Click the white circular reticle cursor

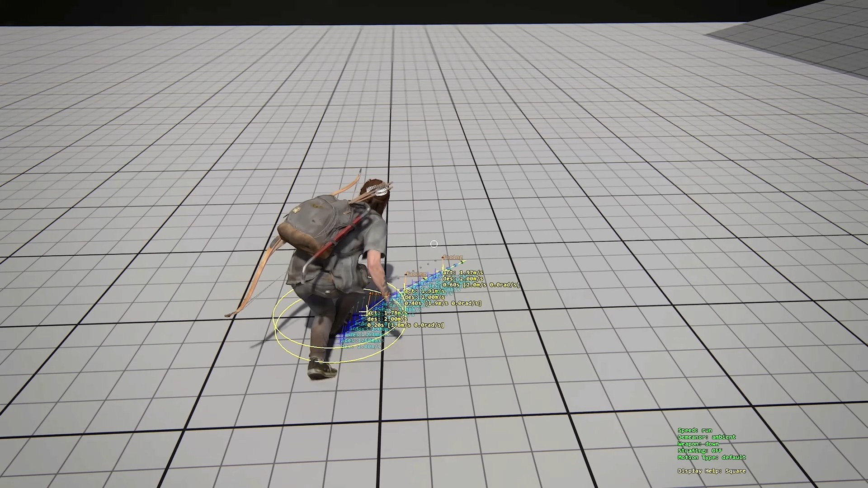pyautogui.click(x=434, y=244)
